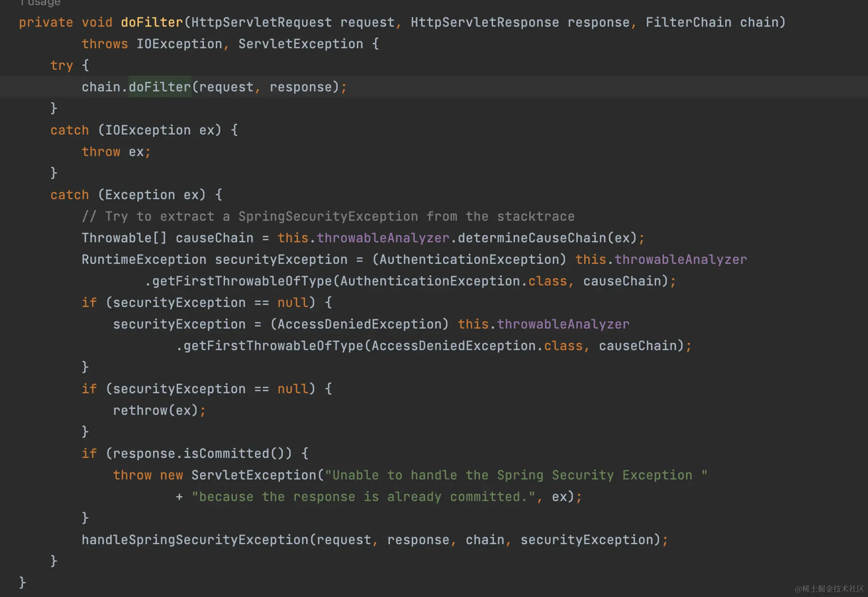
Task: Click determineCauseChain method call
Action: click(x=531, y=238)
